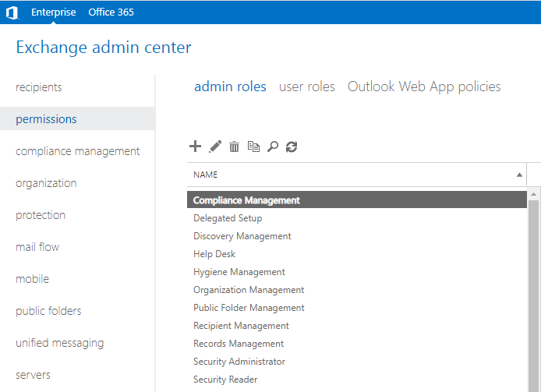
Task: Switch to the user roles tab
Action: (307, 87)
